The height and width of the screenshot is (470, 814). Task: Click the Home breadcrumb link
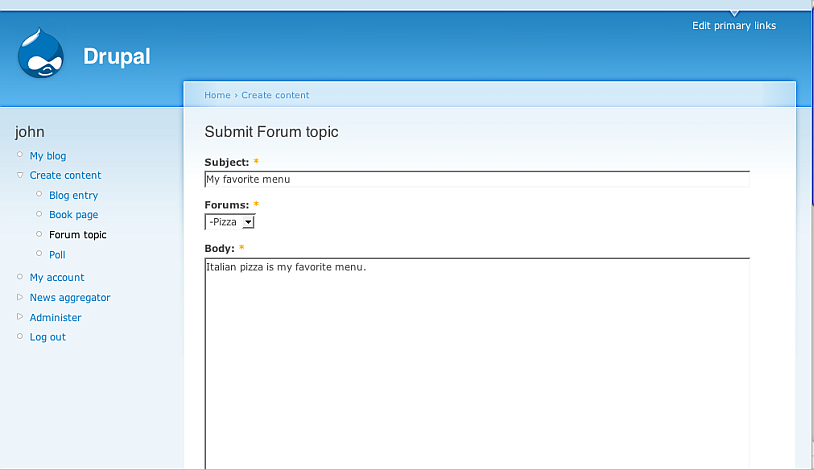click(217, 95)
